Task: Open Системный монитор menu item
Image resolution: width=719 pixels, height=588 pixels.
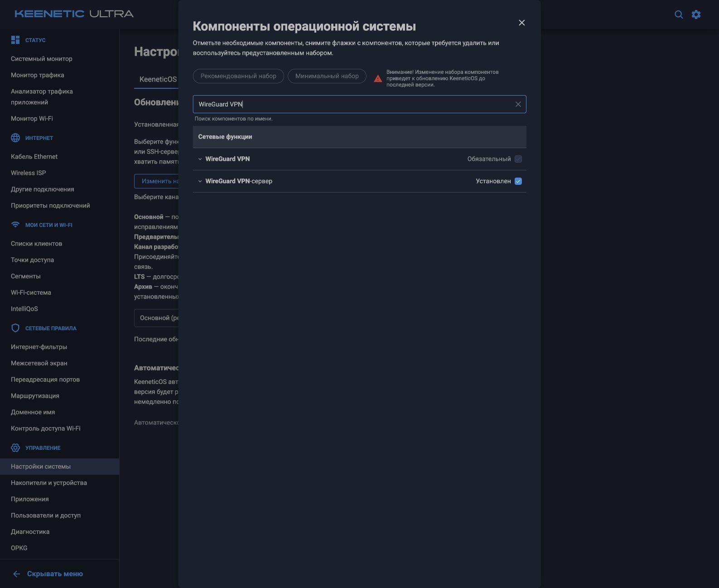Action: pyautogui.click(x=42, y=59)
